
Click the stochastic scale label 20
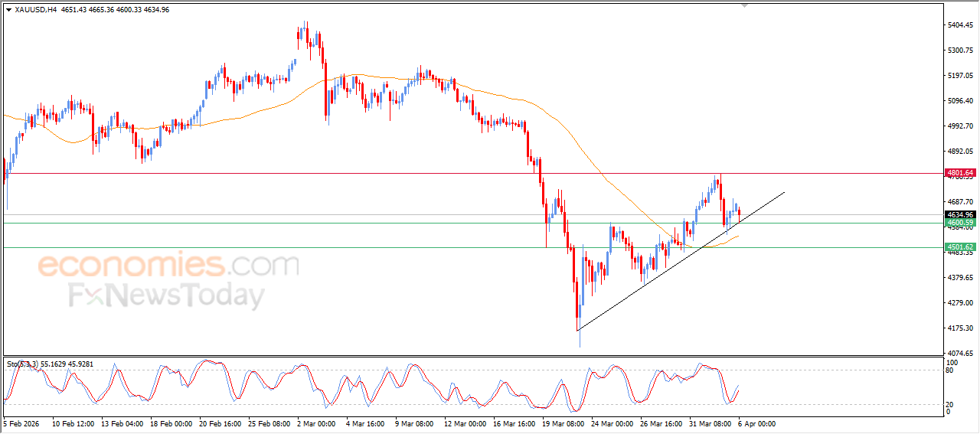[x=951, y=404]
